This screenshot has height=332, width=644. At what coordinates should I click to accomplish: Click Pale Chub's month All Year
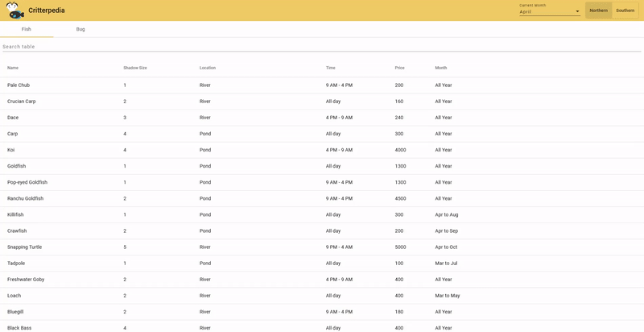pyautogui.click(x=444, y=85)
